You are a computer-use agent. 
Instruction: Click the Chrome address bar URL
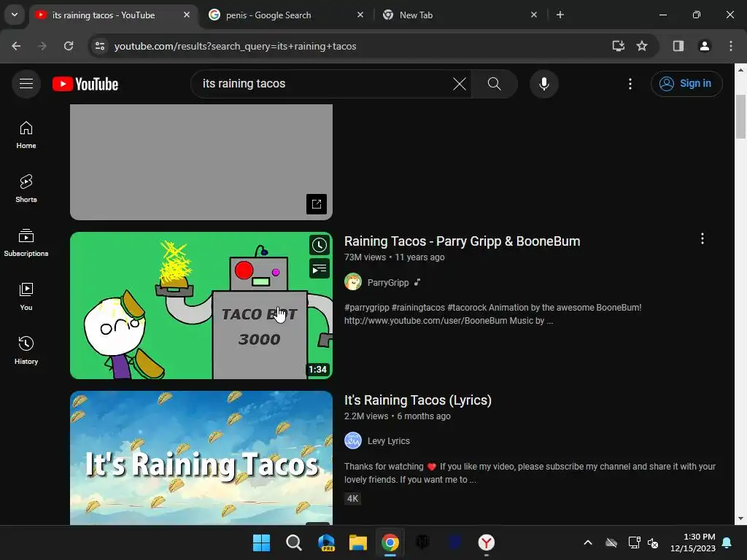(x=236, y=46)
